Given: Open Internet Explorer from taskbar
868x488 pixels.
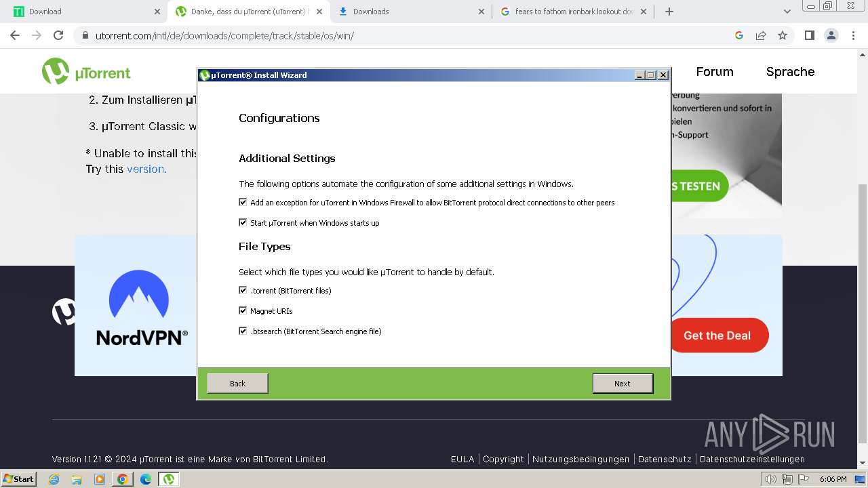Looking at the screenshot, I should pos(54,479).
